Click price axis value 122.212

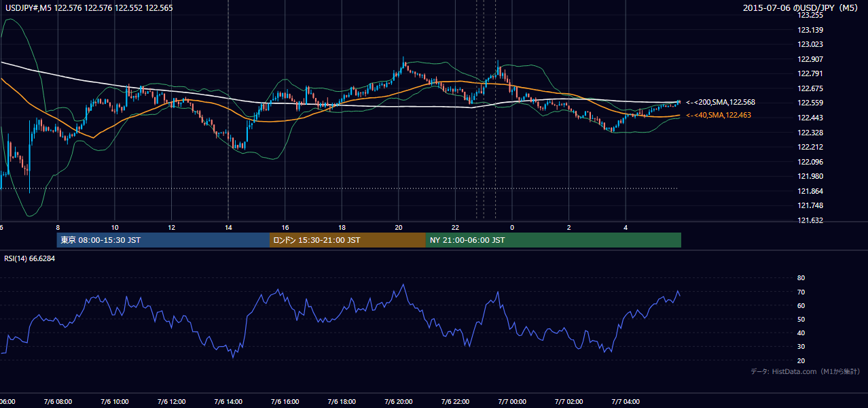(811, 147)
